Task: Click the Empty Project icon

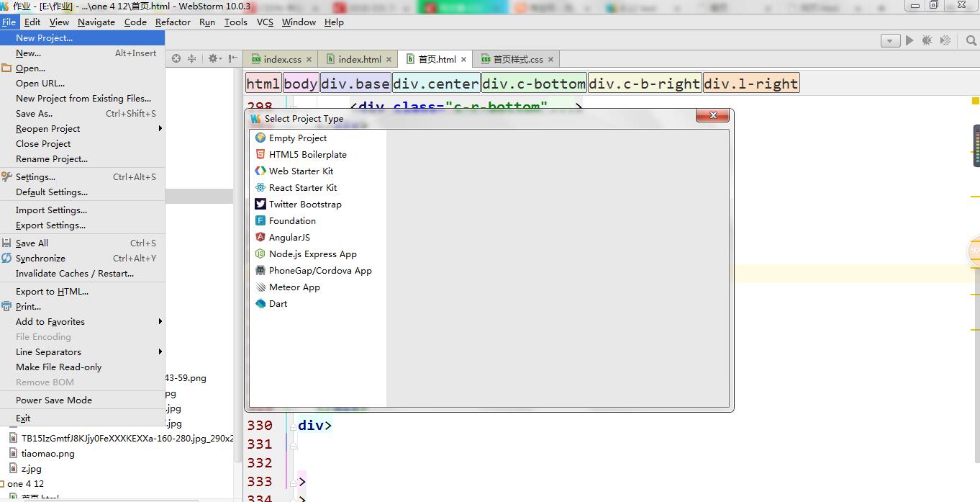Action: pyautogui.click(x=260, y=138)
